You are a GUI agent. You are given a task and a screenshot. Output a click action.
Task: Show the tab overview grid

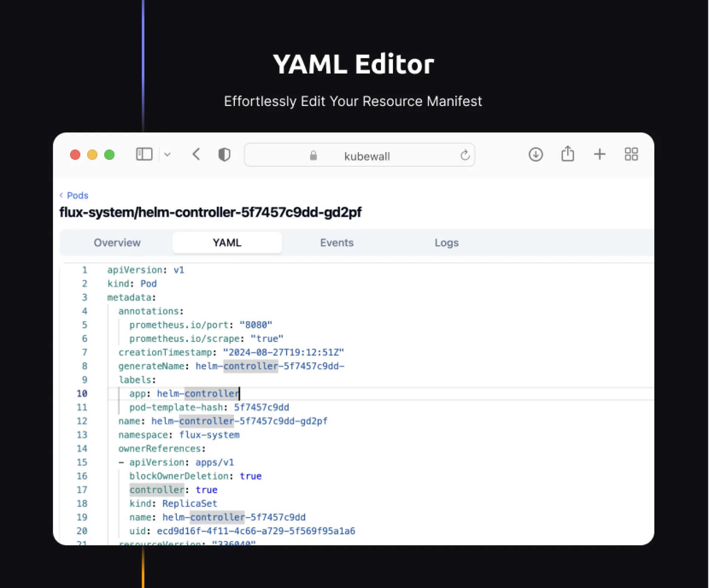pyautogui.click(x=631, y=154)
